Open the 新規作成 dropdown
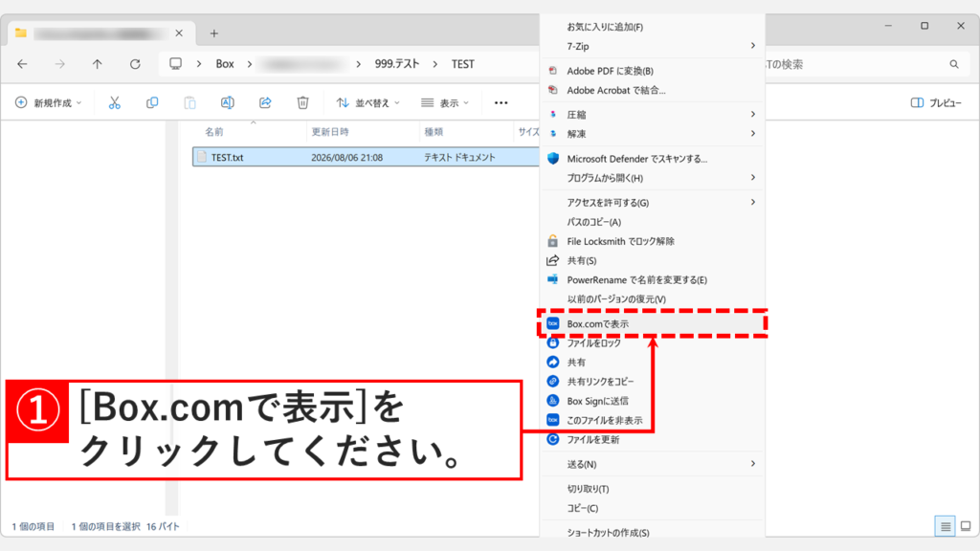The width and height of the screenshot is (980, 551). coord(48,102)
